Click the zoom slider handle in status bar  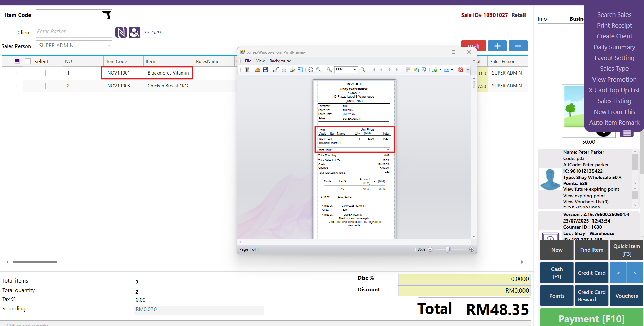pyautogui.click(x=448, y=249)
